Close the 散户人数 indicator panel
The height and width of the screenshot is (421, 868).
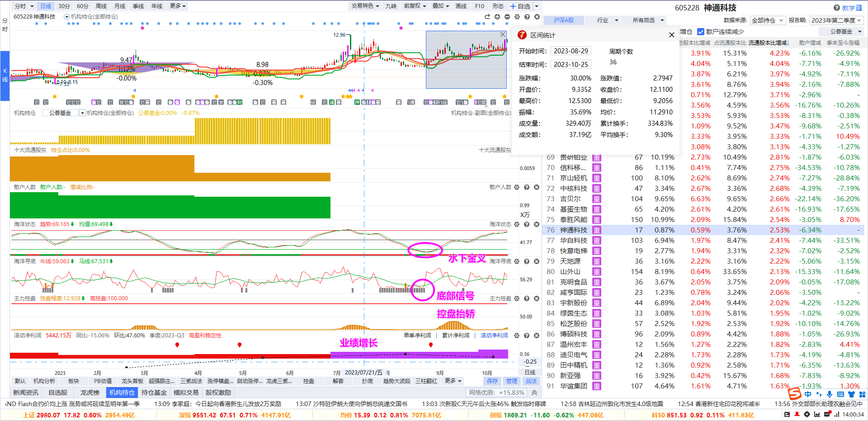click(x=537, y=187)
